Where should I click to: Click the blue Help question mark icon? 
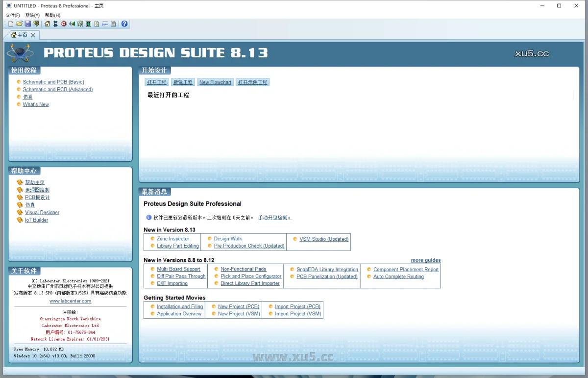pos(124,24)
